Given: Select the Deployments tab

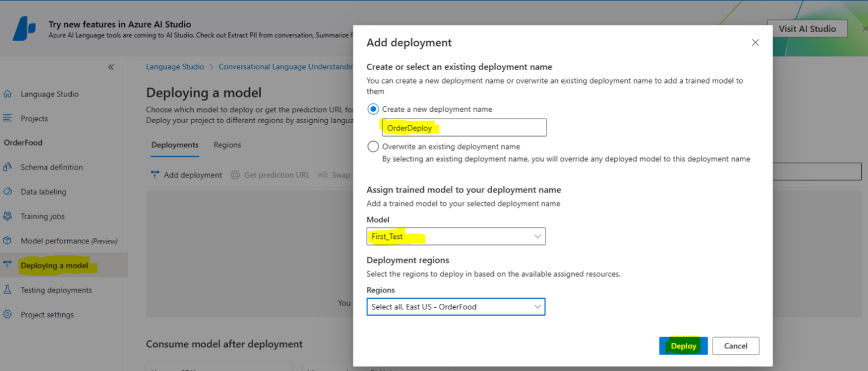Looking at the screenshot, I should click(175, 145).
